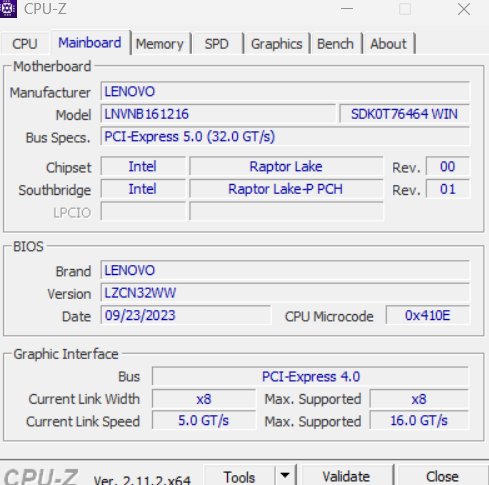Screen dimensions: 489x485
Task: Click the Chipset vendor Intel field
Action: pos(143,166)
